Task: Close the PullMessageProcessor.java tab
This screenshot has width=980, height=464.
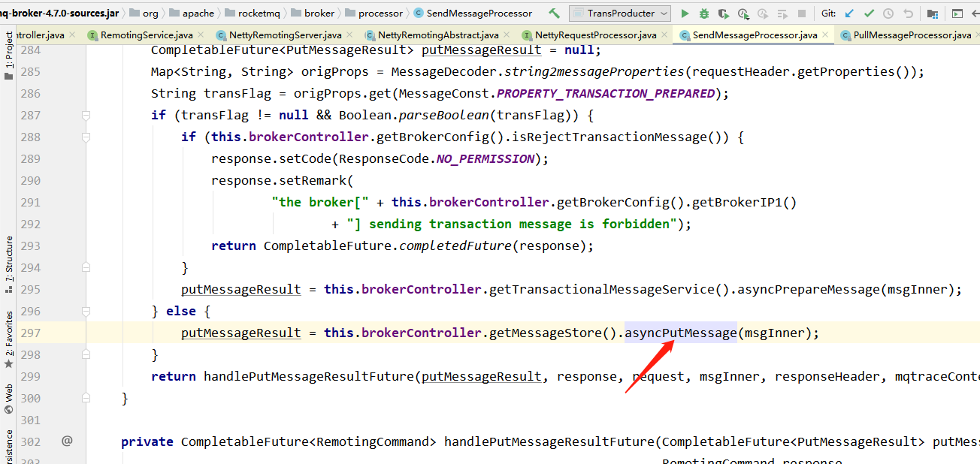Action: (x=978, y=35)
